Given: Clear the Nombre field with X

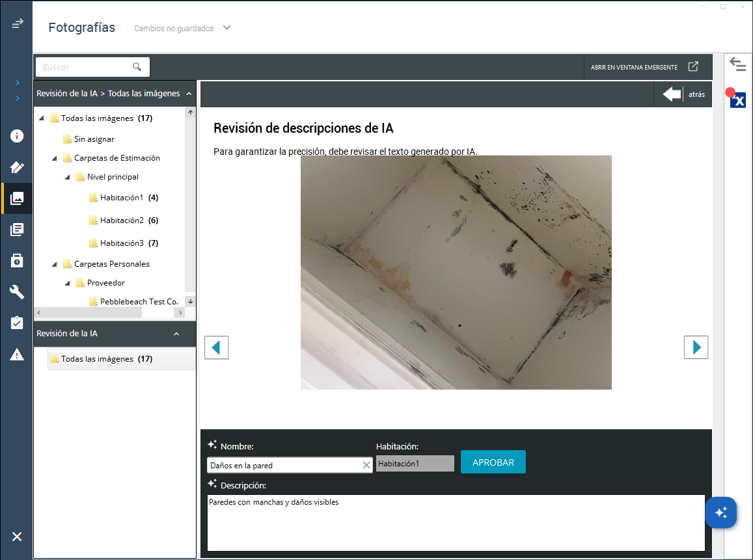Looking at the screenshot, I should click(366, 465).
